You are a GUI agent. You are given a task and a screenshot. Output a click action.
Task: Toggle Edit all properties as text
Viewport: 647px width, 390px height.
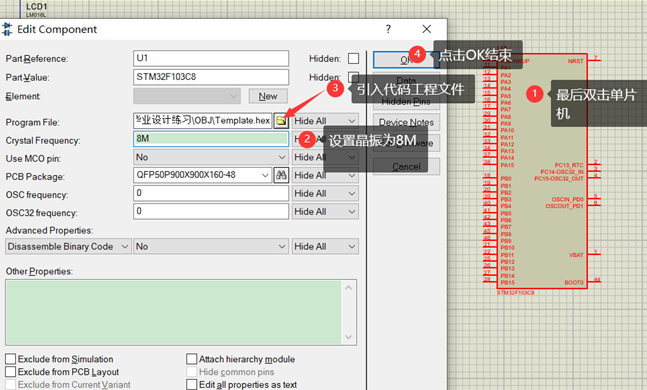point(191,384)
